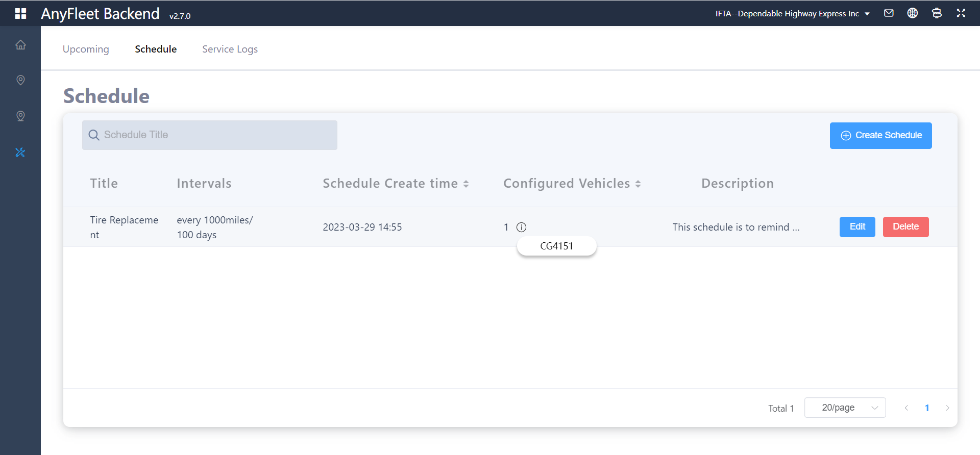Click the Create Schedule button

(x=880, y=136)
